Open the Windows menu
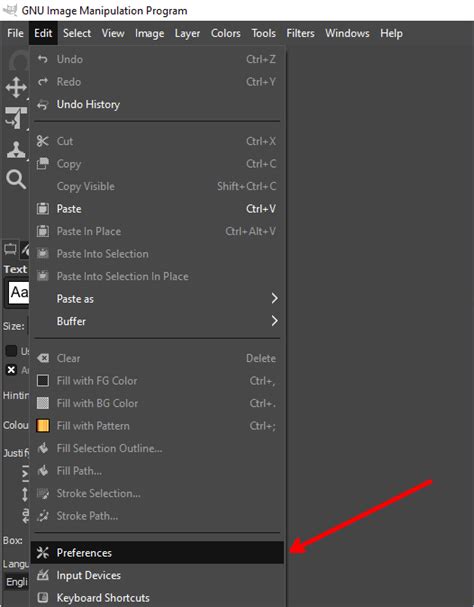474x607 pixels. (347, 33)
